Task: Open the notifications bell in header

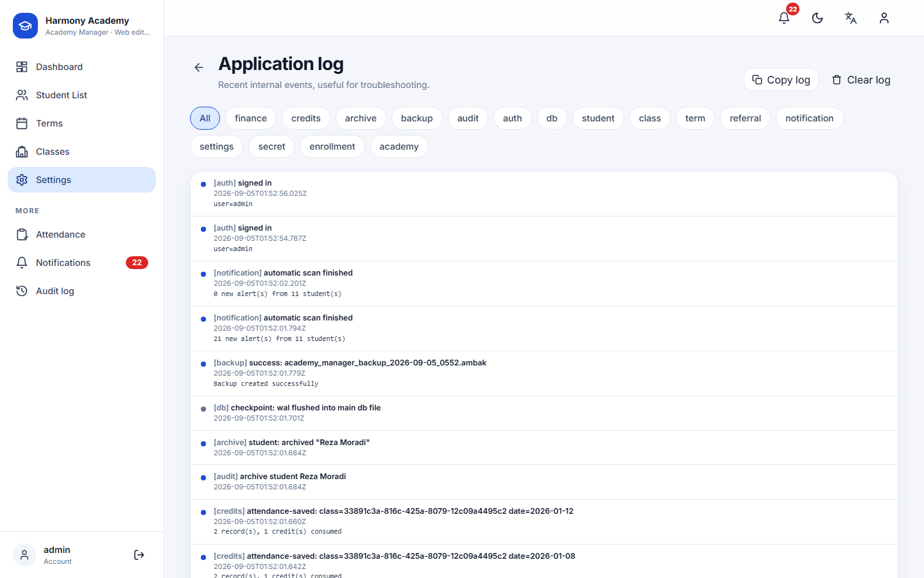Action: click(784, 18)
